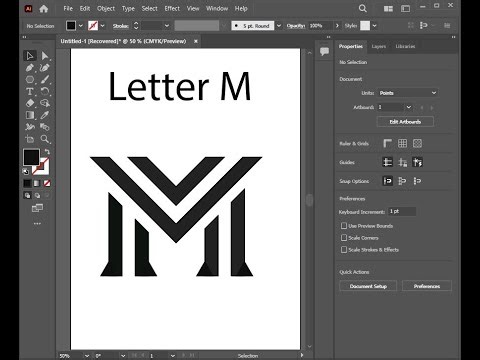Click the Edit Artboards button
The image size is (480, 360).
405,122
